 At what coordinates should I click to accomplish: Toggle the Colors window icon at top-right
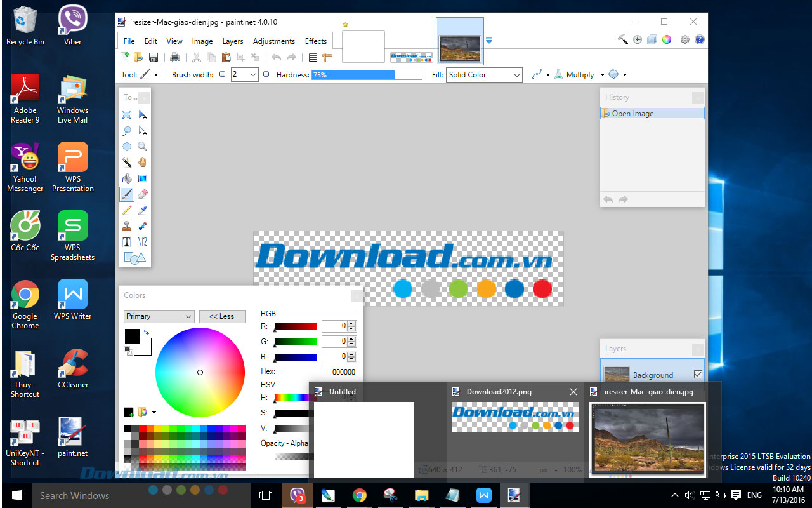click(x=667, y=39)
